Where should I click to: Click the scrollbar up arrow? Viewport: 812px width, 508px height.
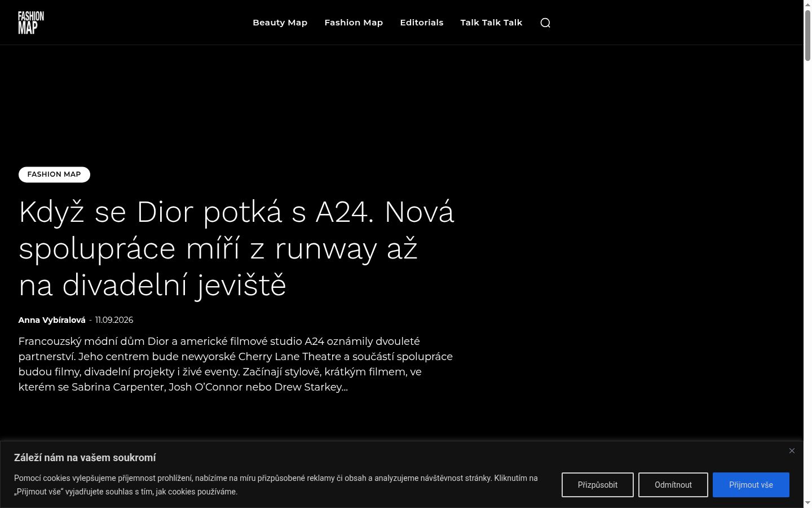(x=807, y=5)
